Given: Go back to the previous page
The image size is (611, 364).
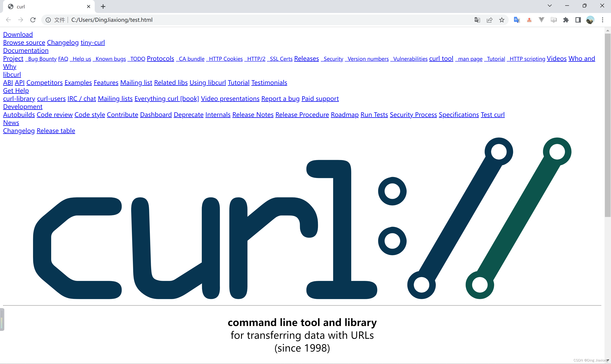Looking at the screenshot, I should [x=8, y=20].
